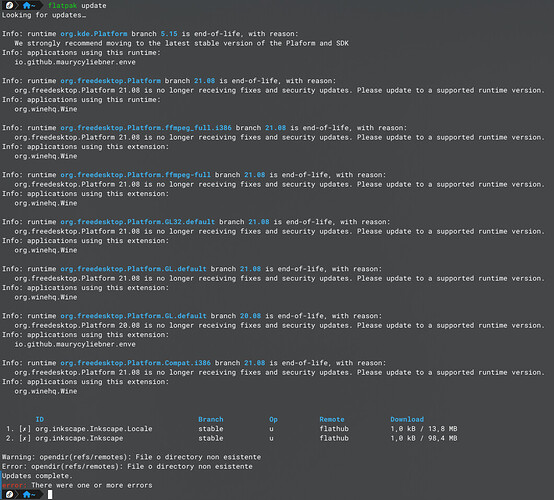Click the "We strongly recommend moving" line
554x500 pixels.
[181, 43]
